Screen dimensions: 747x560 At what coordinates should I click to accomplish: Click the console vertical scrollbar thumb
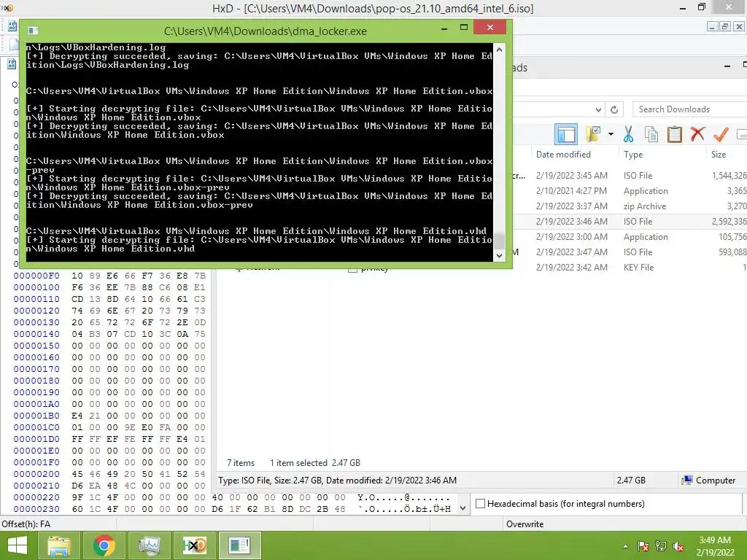(x=499, y=241)
